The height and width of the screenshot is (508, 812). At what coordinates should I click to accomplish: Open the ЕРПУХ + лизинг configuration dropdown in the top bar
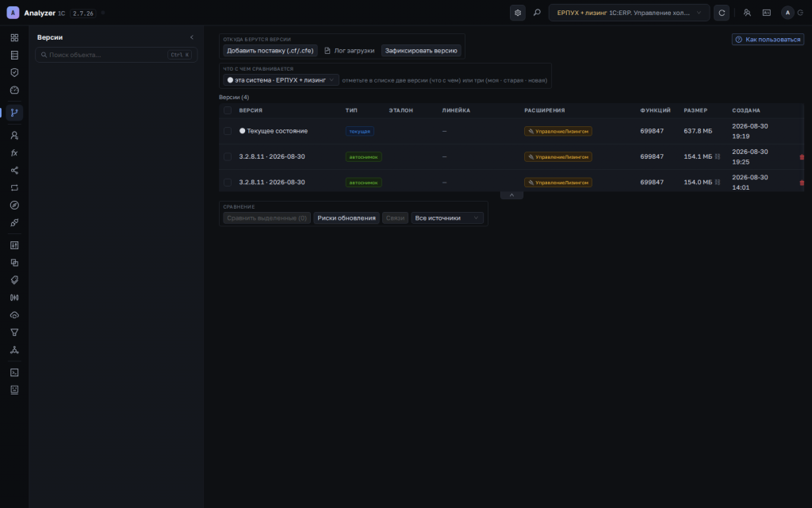click(629, 13)
